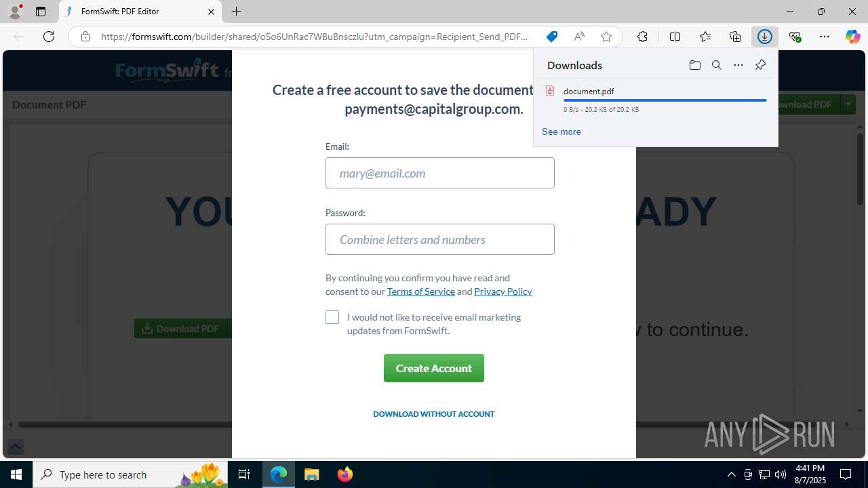Show hidden system tray icons

tap(731, 474)
